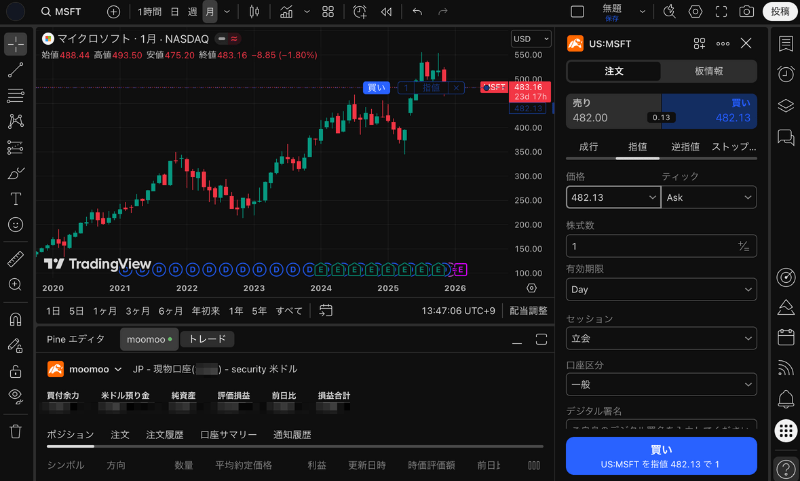Viewport: 800px width, 481px height.
Task: Expand the time interval dropdown arrow
Action: tap(227, 12)
